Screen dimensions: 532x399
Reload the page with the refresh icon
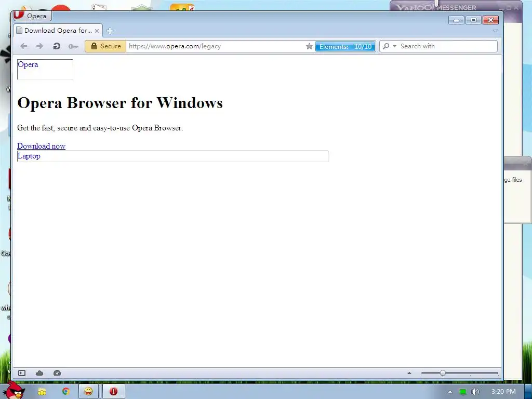point(57,46)
